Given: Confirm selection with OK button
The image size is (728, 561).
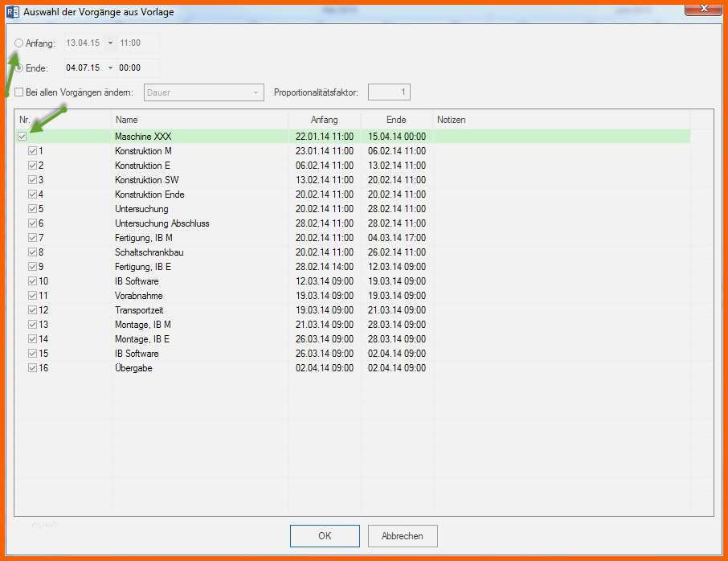Looking at the screenshot, I should (325, 536).
